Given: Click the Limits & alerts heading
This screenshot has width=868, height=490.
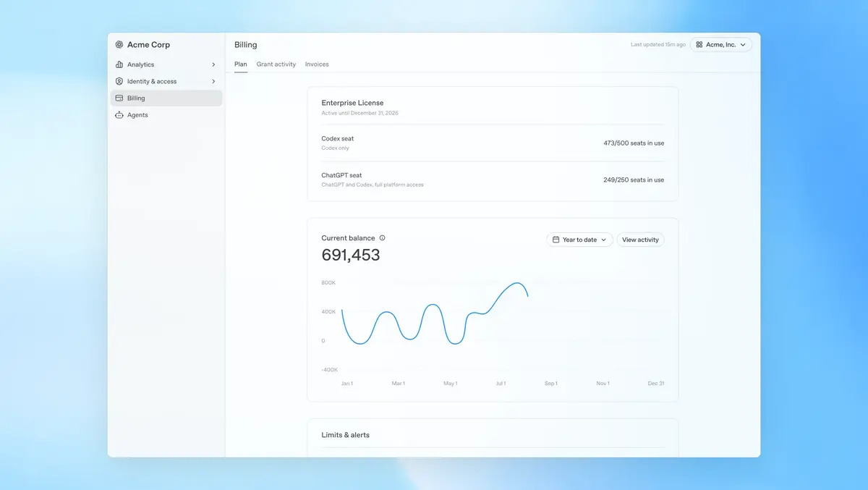Looking at the screenshot, I should coord(345,435).
